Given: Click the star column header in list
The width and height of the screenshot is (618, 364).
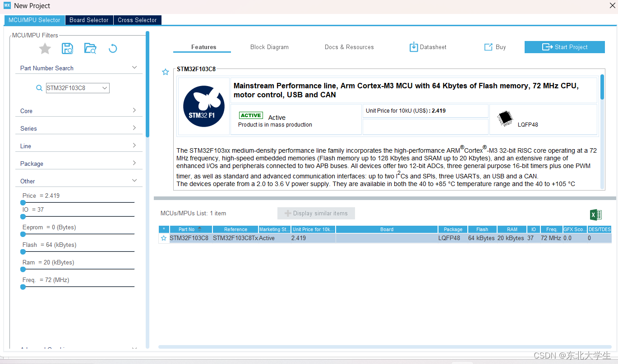Looking at the screenshot, I should click(164, 229).
